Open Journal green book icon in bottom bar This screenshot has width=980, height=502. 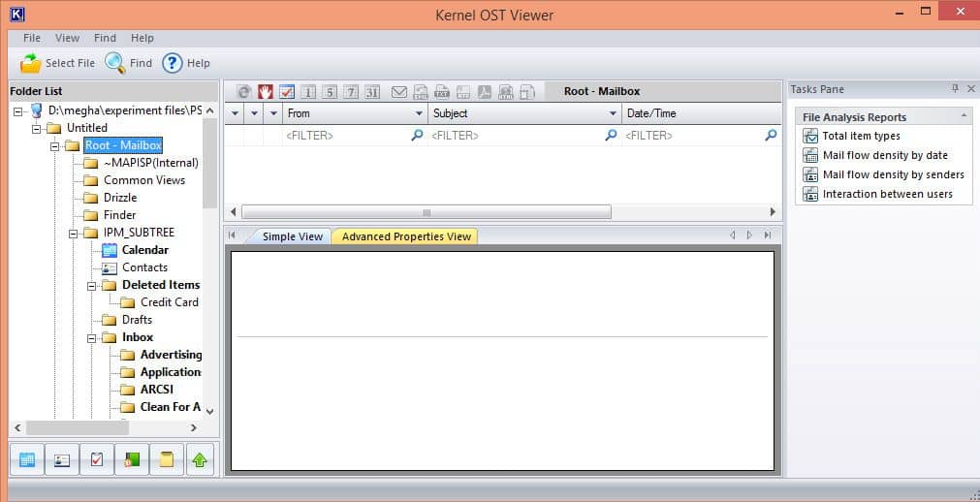pos(132,460)
